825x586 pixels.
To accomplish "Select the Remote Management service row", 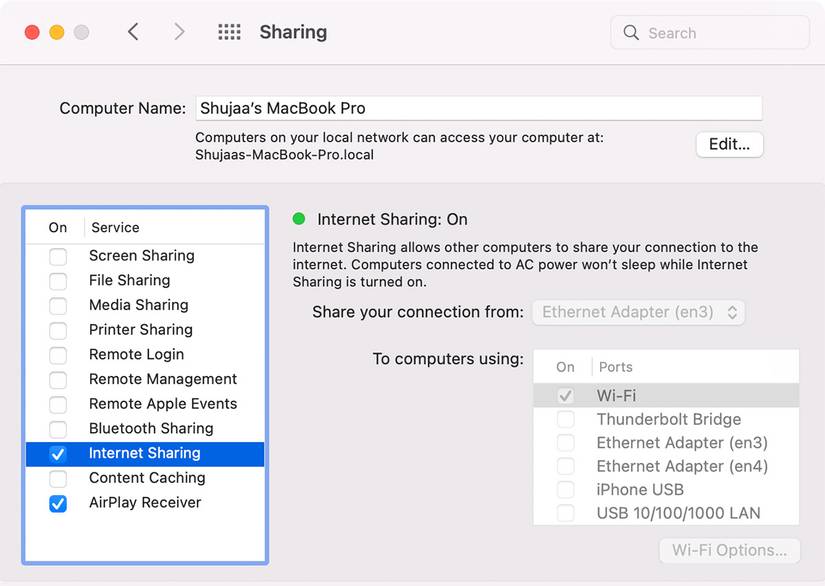I will [x=163, y=379].
